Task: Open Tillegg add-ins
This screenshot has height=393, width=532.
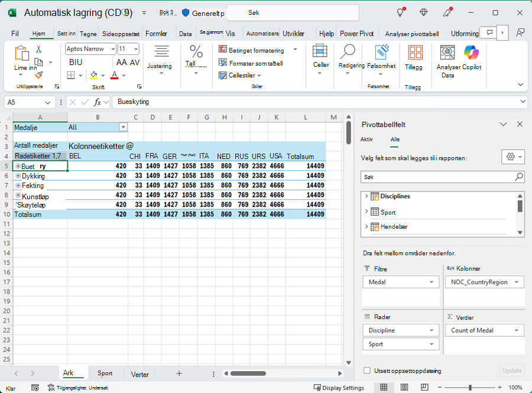Action: coord(415,58)
